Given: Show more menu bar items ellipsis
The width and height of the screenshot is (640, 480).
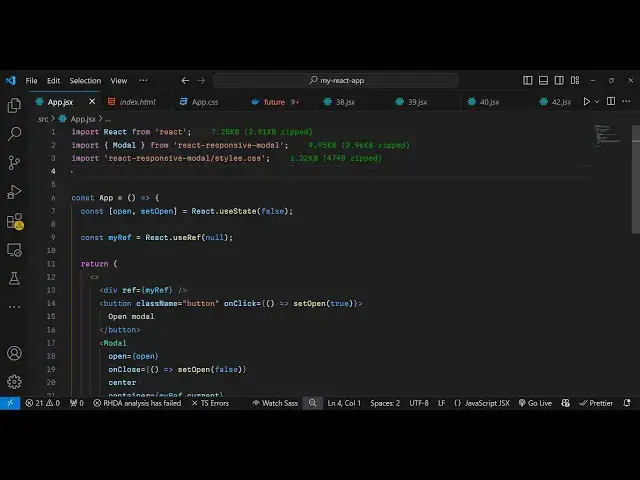Looking at the screenshot, I should 143,80.
